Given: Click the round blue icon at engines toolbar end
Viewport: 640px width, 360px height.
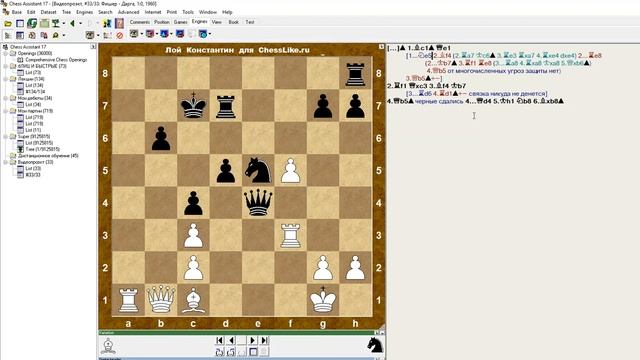Looking at the screenshot, I should (203, 34).
